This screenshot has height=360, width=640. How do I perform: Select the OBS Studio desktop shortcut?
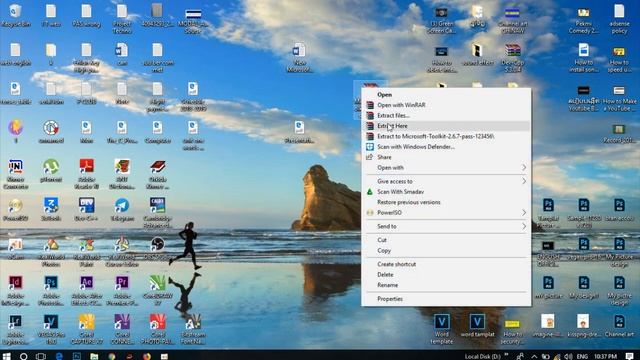tap(158, 248)
